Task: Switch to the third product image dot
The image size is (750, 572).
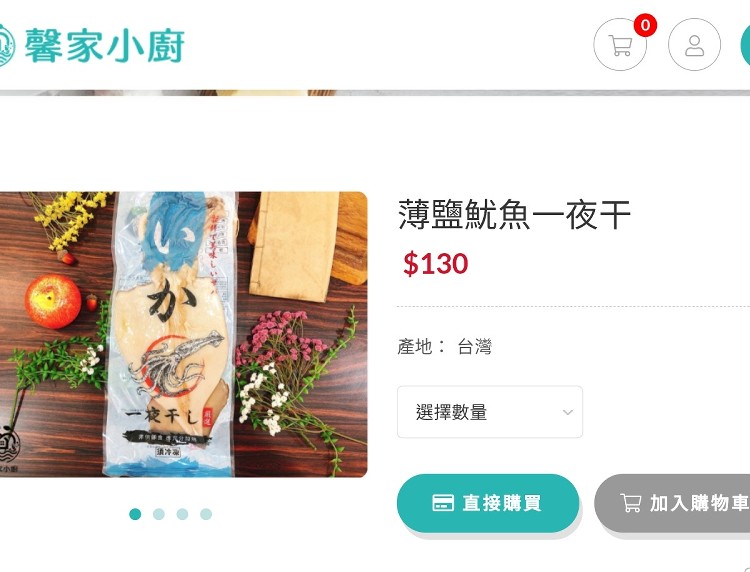Action: tap(182, 514)
